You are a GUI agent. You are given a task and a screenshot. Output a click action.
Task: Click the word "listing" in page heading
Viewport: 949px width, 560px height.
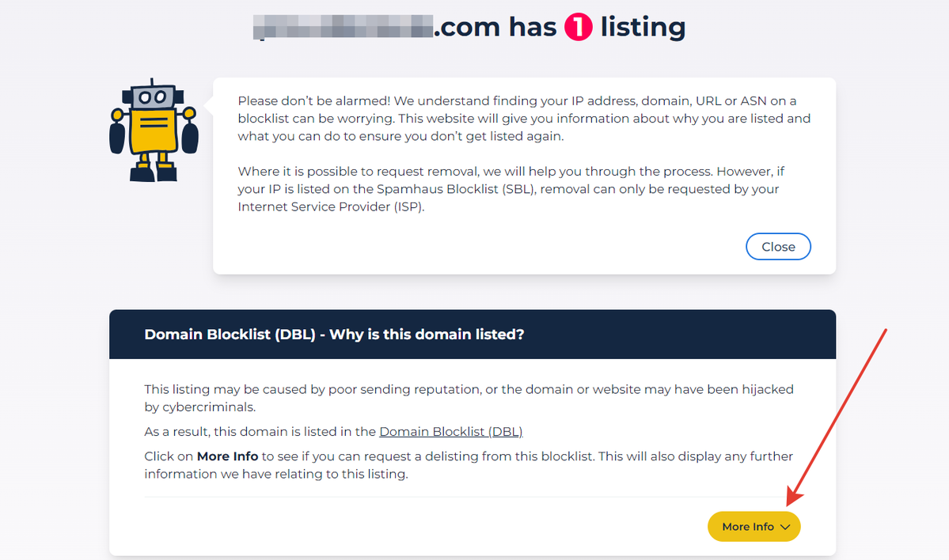point(643,28)
